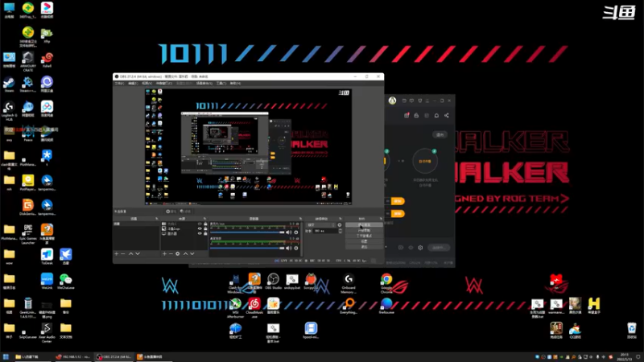Toggle visibility eye of the image logo source
Image resolution: width=644 pixels, height=362 pixels.
(200, 228)
